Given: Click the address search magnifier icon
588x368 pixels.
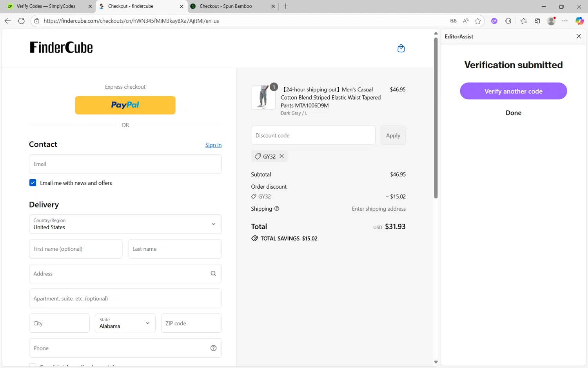Looking at the screenshot, I should (213, 273).
